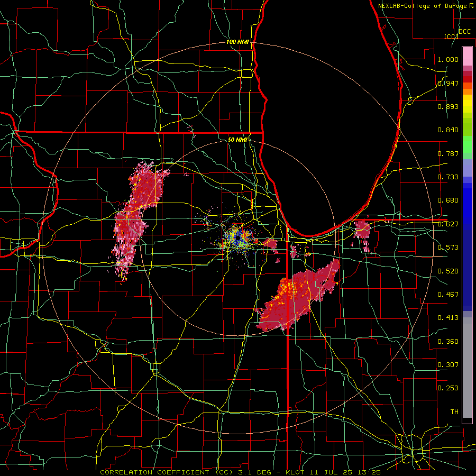Click the 0.520 scale value

[448, 271]
